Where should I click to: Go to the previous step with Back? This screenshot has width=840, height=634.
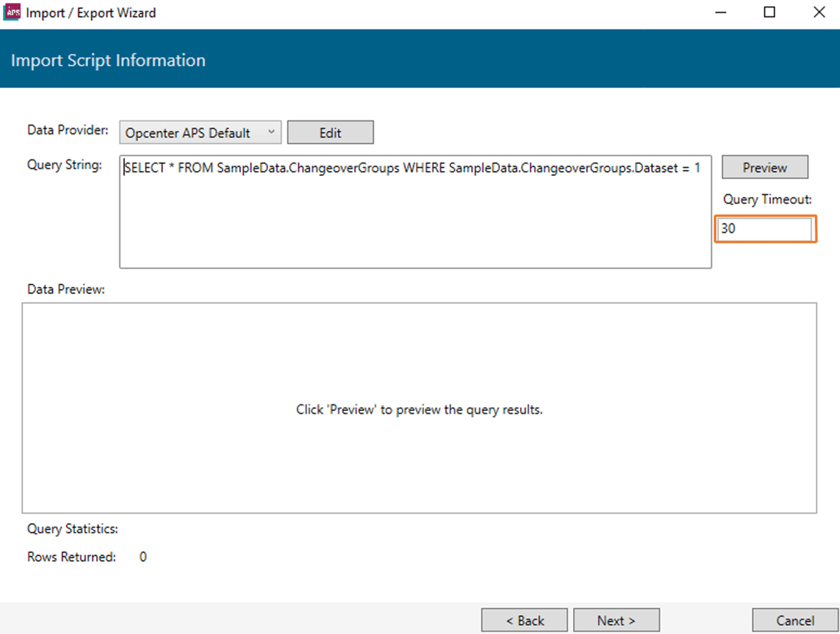point(524,620)
